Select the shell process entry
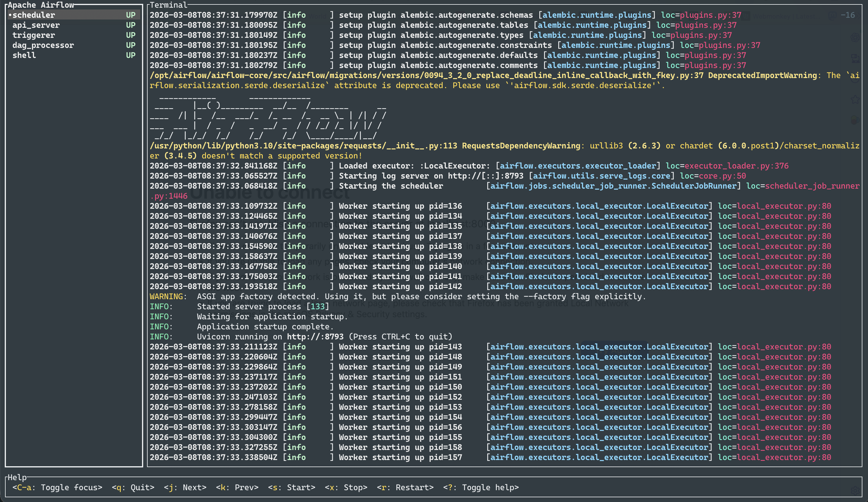Image resolution: width=868 pixels, height=502 pixels. [24, 55]
